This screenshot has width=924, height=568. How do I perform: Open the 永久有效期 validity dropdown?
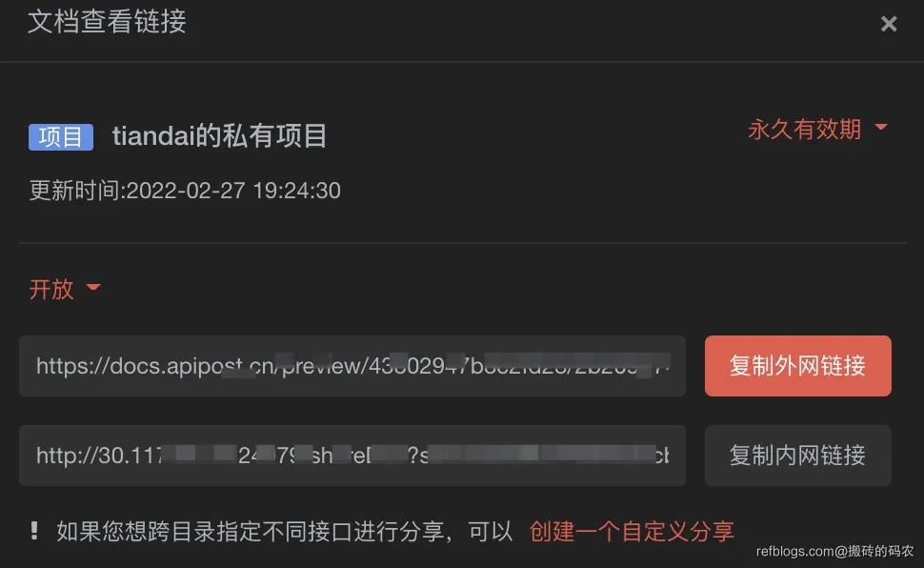tap(817, 130)
